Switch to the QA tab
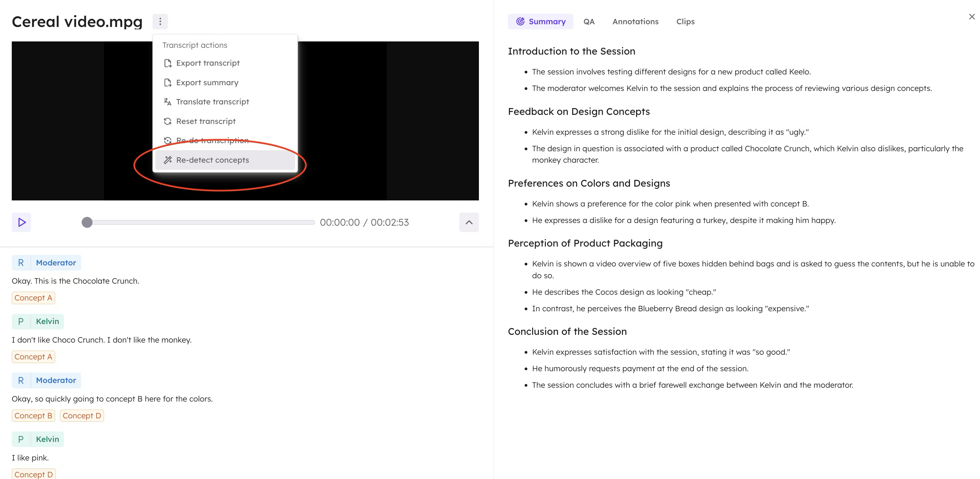 pos(589,22)
